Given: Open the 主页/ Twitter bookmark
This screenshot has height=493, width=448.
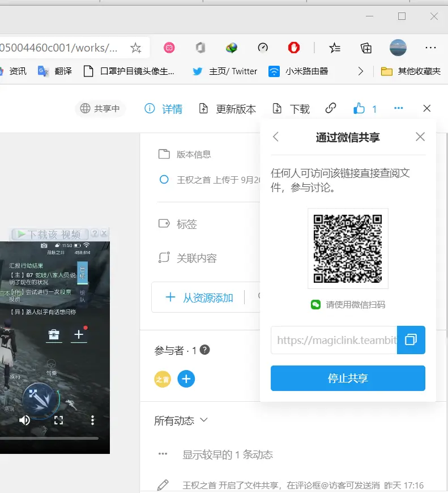Looking at the screenshot, I should pos(225,71).
